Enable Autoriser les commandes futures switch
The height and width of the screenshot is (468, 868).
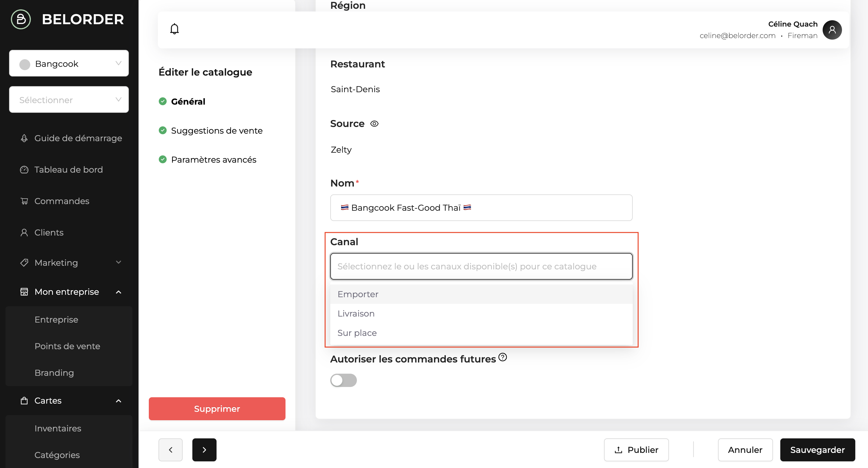point(343,380)
